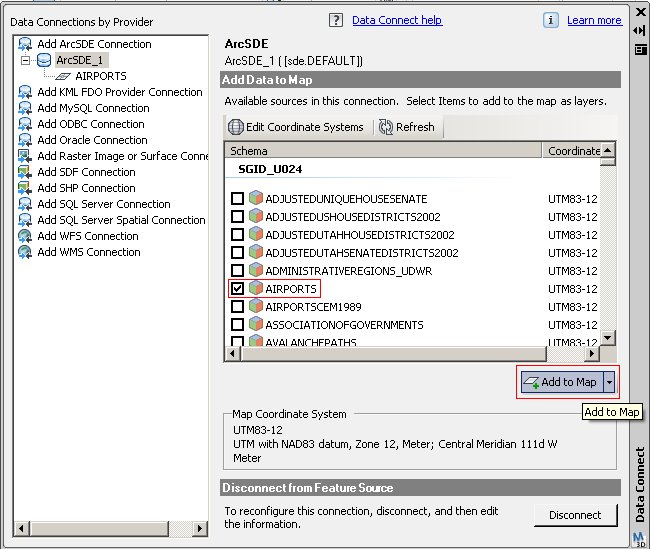Click provider list scroll-left arrow
This screenshot has width=650, height=549.
click(x=22, y=529)
